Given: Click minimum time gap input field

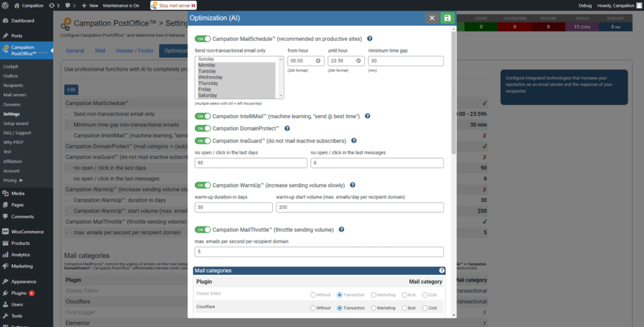Looking at the screenshot, I should point(406,61).
